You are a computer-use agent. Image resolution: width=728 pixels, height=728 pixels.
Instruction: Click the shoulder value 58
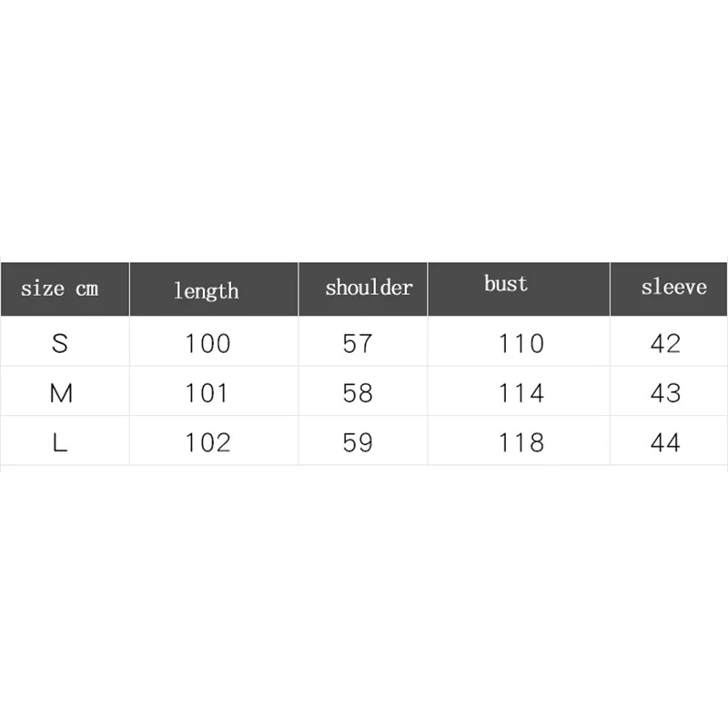coord(358,393)
